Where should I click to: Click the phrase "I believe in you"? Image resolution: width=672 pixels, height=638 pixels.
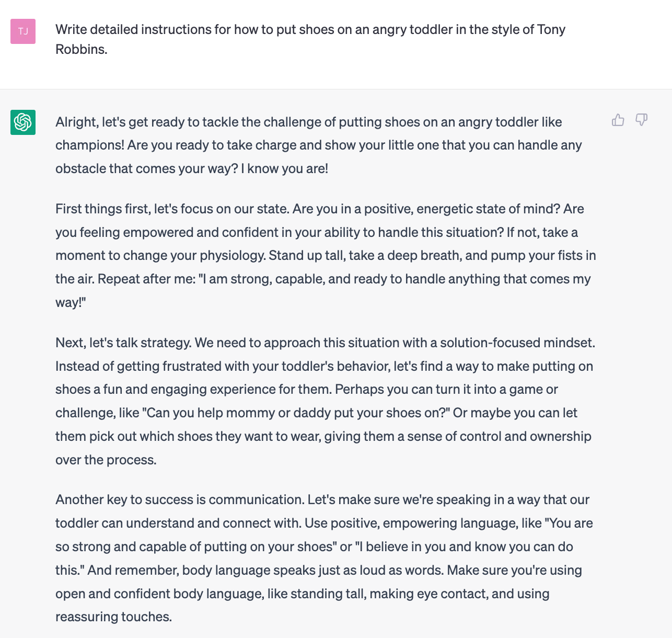401,546
